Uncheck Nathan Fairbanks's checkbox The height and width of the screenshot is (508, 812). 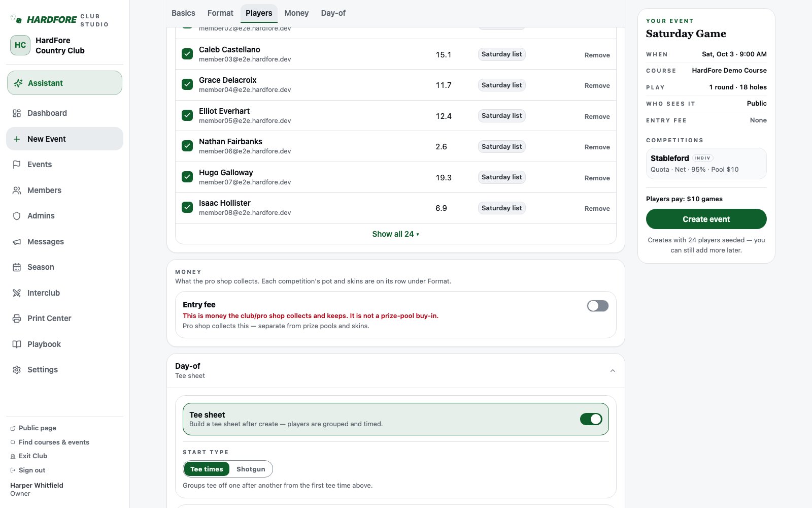[187, 146]
